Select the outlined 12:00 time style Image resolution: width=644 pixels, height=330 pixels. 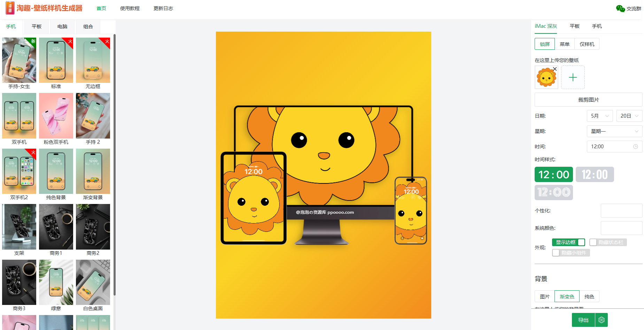pyautogui.click(x=554, y=192)
